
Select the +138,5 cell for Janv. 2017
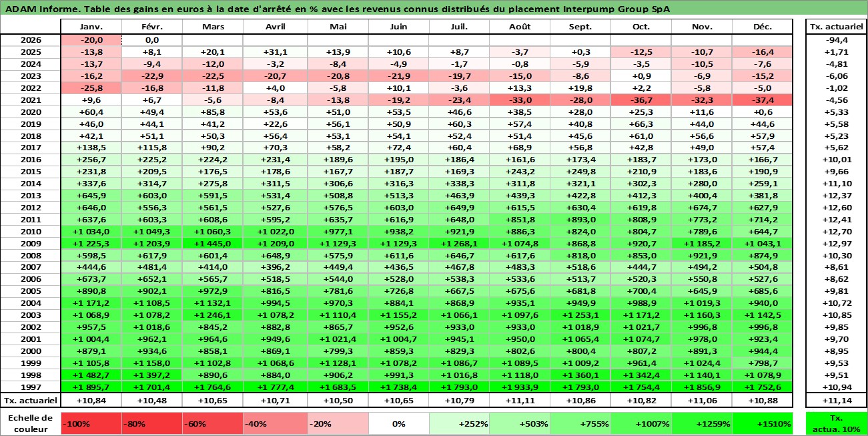91,148
